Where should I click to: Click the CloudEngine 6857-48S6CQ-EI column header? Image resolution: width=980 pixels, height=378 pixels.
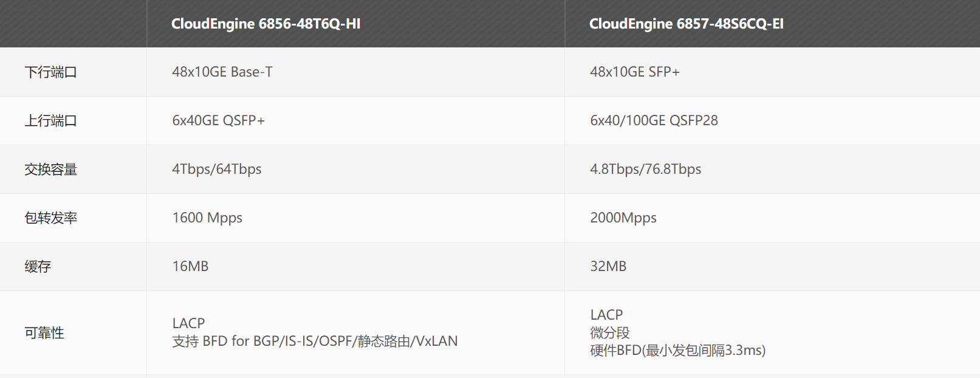686,24
